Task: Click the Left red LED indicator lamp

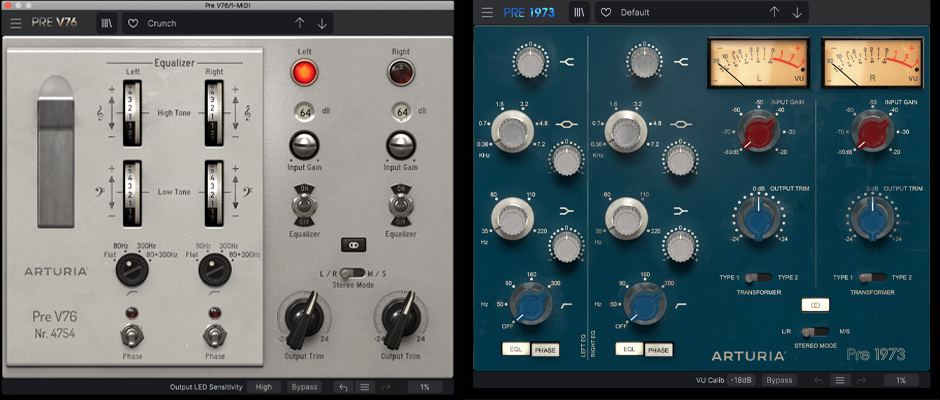Action: pyautogui.click(x=304, y=72)
